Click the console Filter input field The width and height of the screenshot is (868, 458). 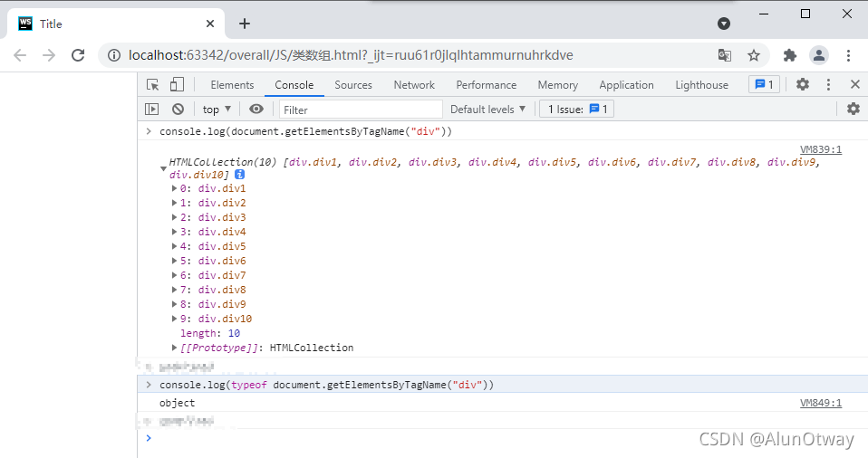361,110
